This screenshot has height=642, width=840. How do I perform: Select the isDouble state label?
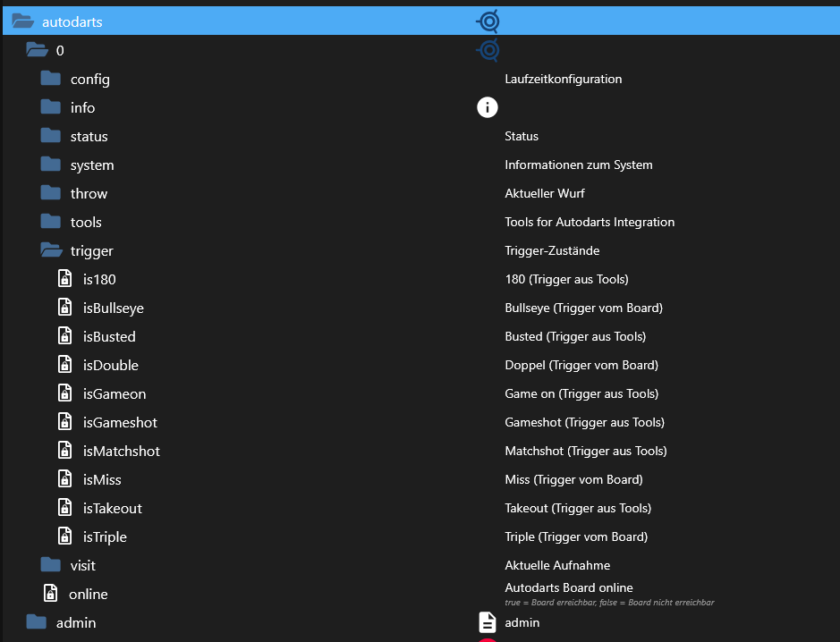(110, 365)
